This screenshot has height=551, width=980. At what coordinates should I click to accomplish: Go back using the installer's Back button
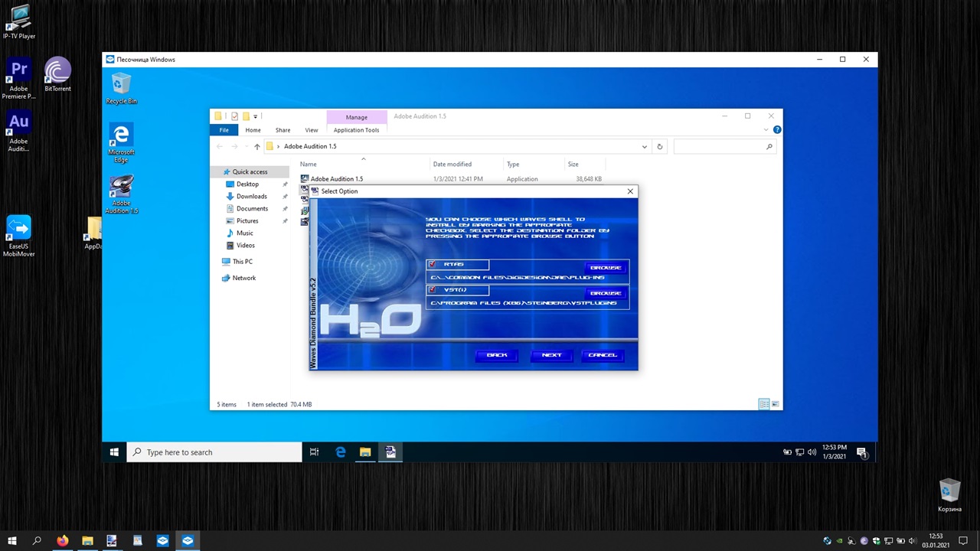497,355
